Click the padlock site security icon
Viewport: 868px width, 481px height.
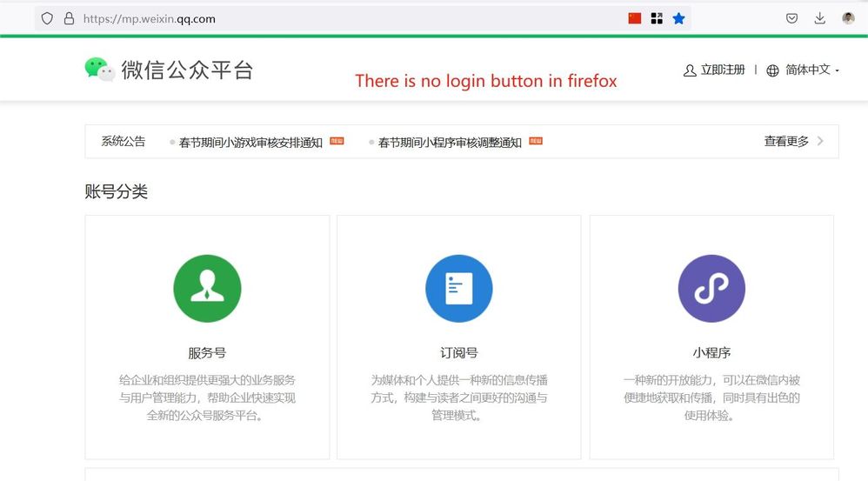pyautogui.click(x=69, y=18)
